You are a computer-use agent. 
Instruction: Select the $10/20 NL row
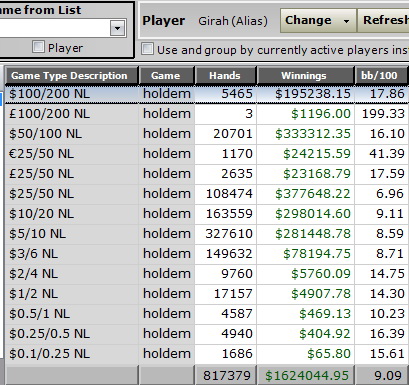click(207, 214)
